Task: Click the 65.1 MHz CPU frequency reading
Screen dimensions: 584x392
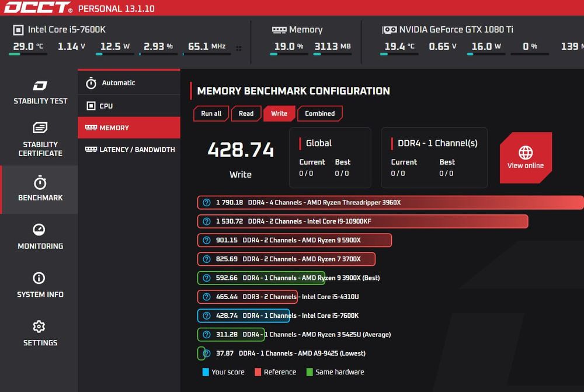Action: click(207, 47)
